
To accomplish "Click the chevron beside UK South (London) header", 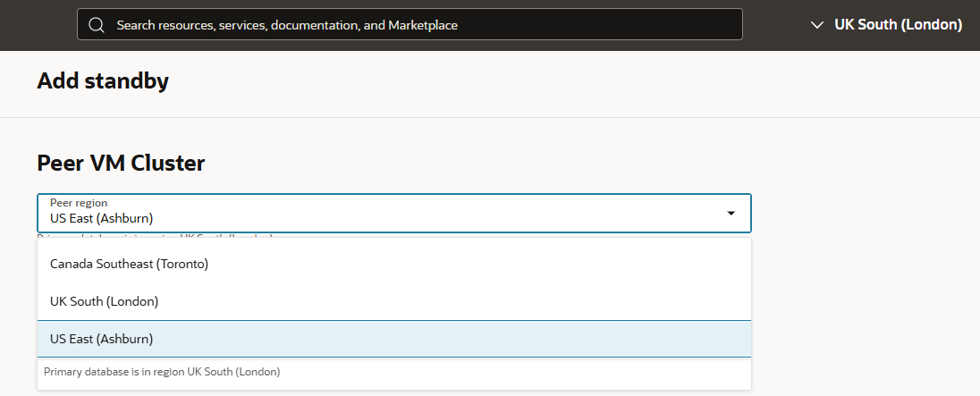I will pos(815,25).
